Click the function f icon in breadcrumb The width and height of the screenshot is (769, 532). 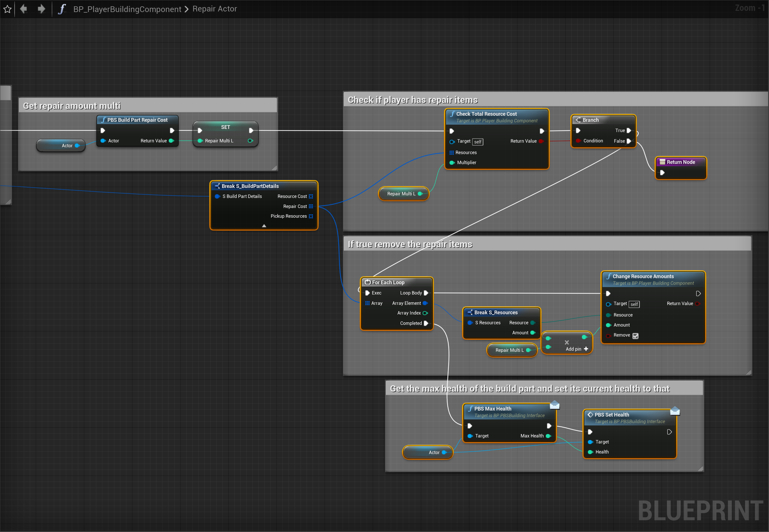coord(62,9)
